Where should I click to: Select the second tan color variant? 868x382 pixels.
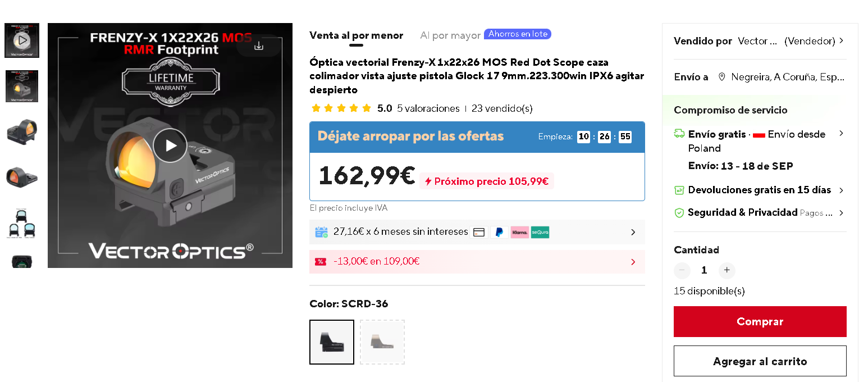[x=382, y=342]
